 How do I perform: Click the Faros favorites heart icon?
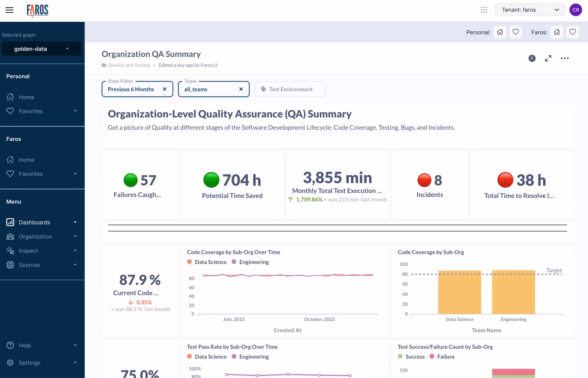click(x=572, y=32)
